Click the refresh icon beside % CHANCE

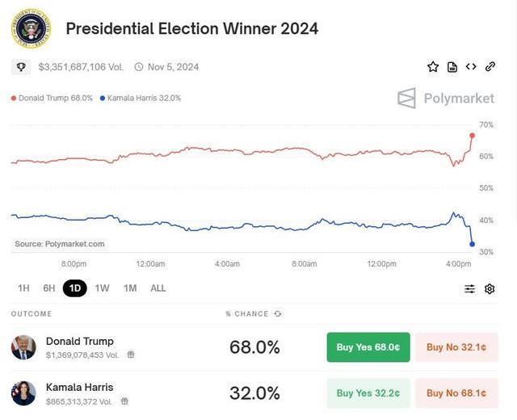tap(279, 313)
